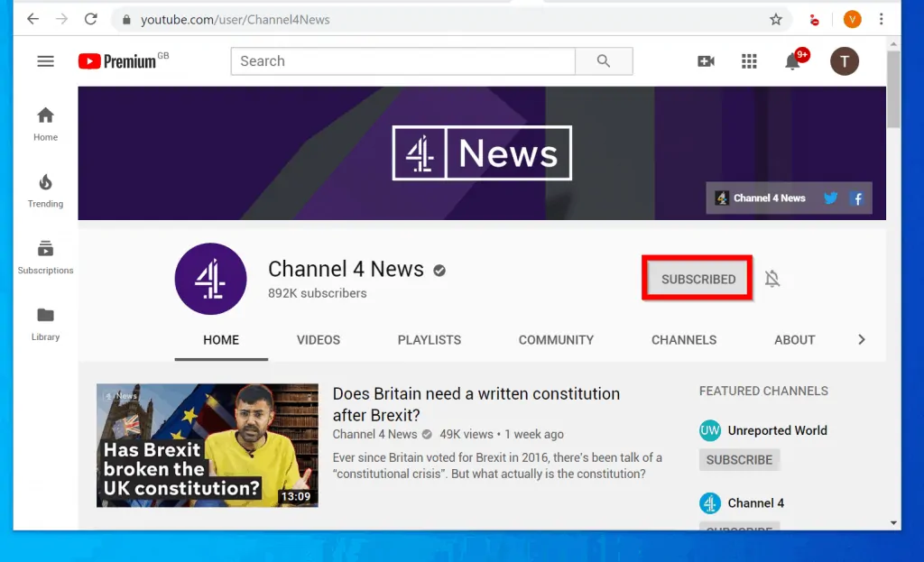Open the T account avatar menu
This screenshot has width=924, height=562.
pyautogui.click(x=845, y=61)
